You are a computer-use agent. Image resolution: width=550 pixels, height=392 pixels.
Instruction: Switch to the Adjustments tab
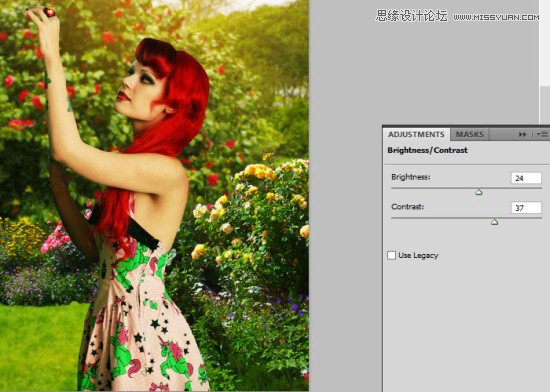[416, 135]
